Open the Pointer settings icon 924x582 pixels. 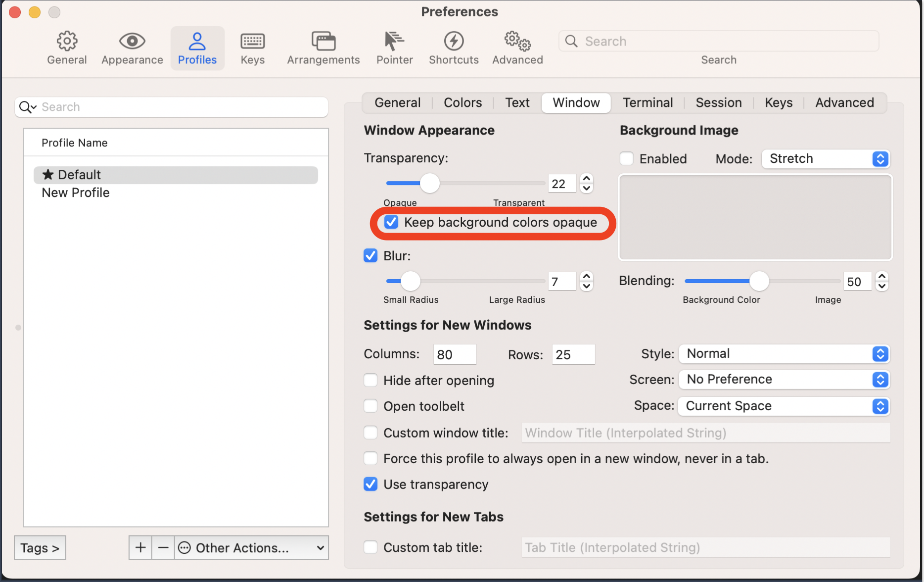tap(394, 47)
